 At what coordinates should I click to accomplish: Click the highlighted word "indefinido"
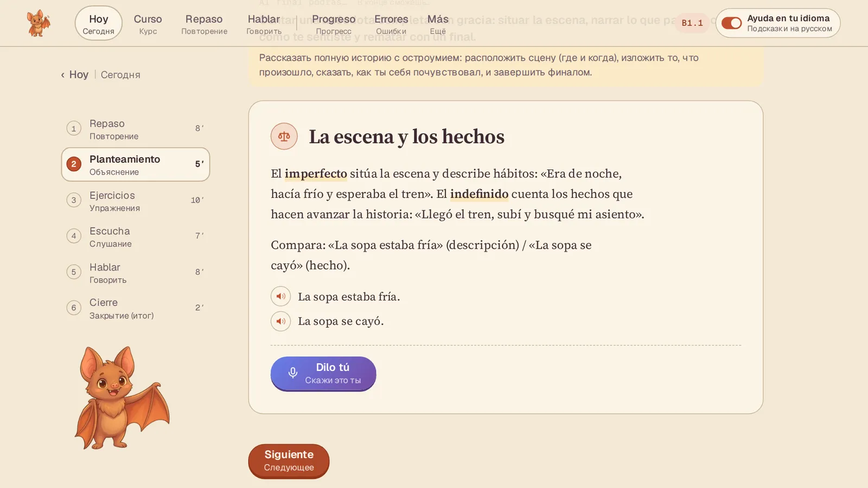tap(479, 194)
